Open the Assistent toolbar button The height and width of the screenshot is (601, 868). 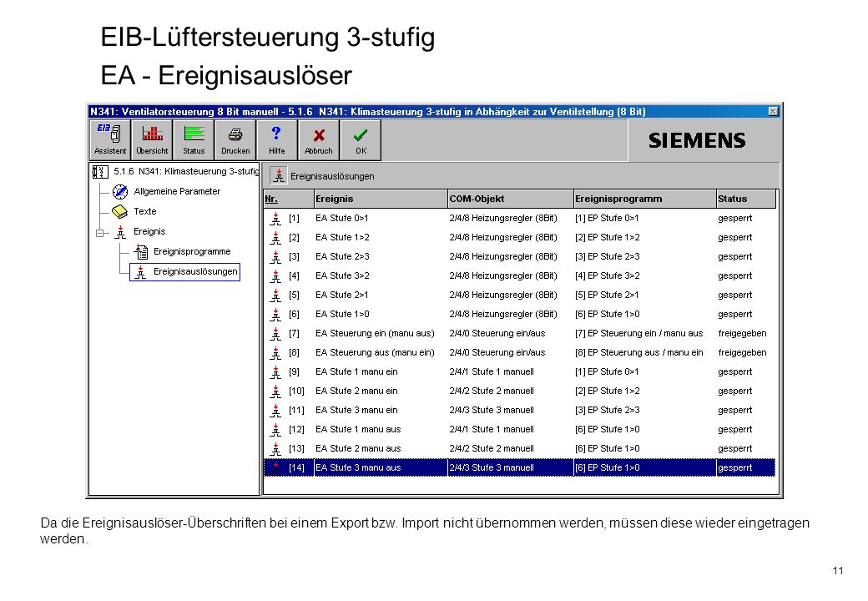(110, 140)
